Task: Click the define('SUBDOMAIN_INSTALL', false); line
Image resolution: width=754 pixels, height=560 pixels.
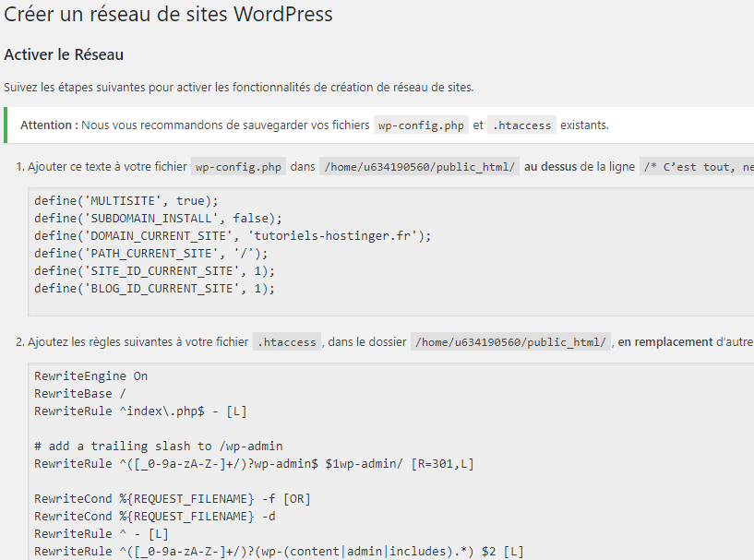Action: pyautogui.click(x=155, y=219)
